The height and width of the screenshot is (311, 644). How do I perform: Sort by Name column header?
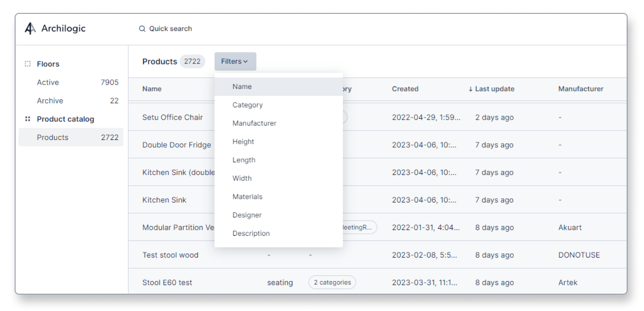(x=152, y=89)
